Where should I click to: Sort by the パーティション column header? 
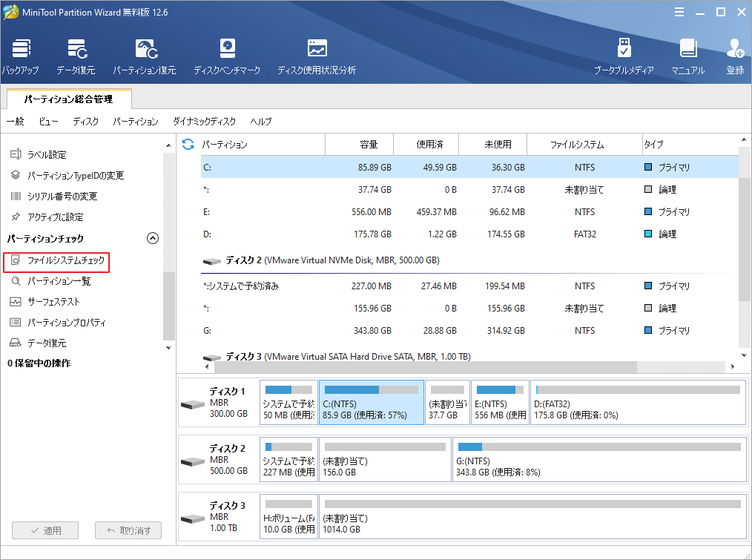coord(263,145)
